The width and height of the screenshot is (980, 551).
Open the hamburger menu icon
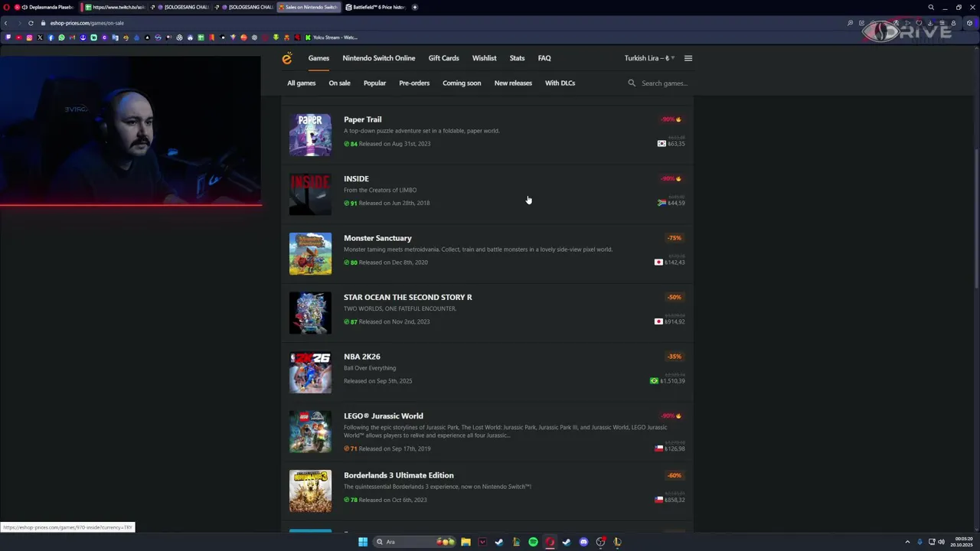(688, 58)
